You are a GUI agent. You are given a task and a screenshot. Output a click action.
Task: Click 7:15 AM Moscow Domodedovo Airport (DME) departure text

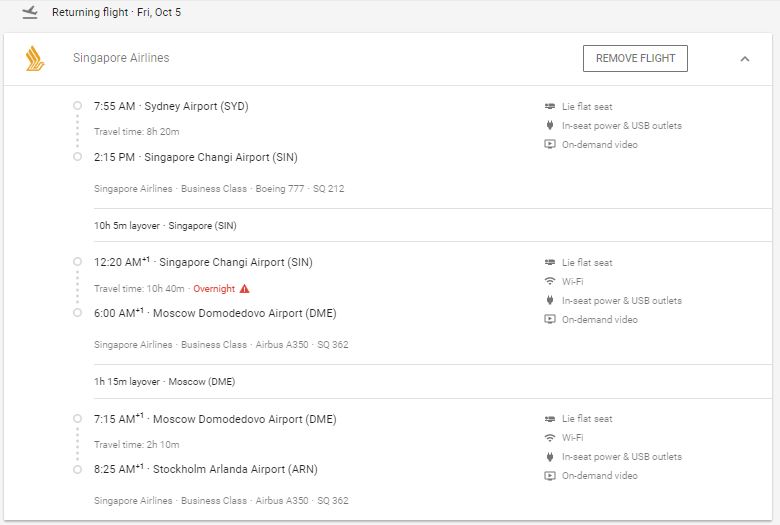(215, 419)
